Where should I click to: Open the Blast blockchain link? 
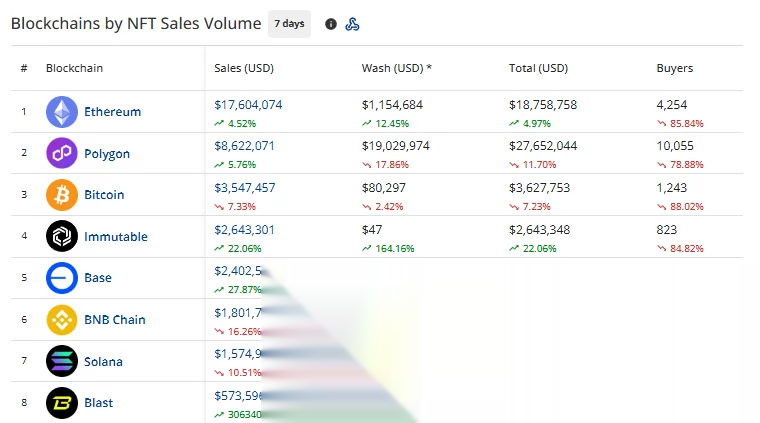click(x=98, y=403)
